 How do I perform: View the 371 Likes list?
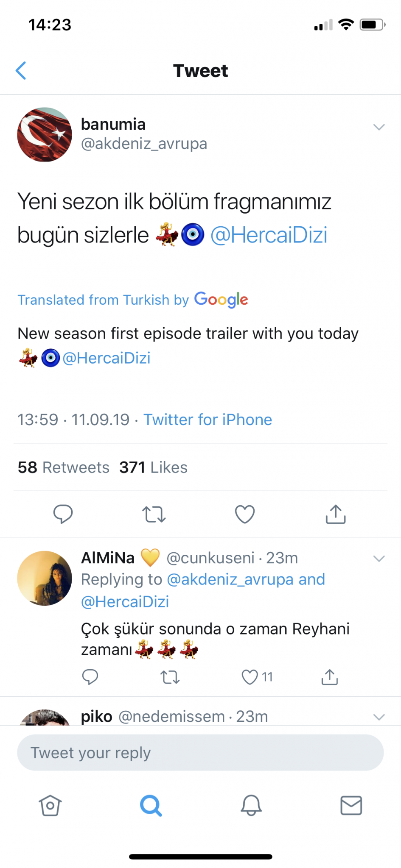pos(153,467)
